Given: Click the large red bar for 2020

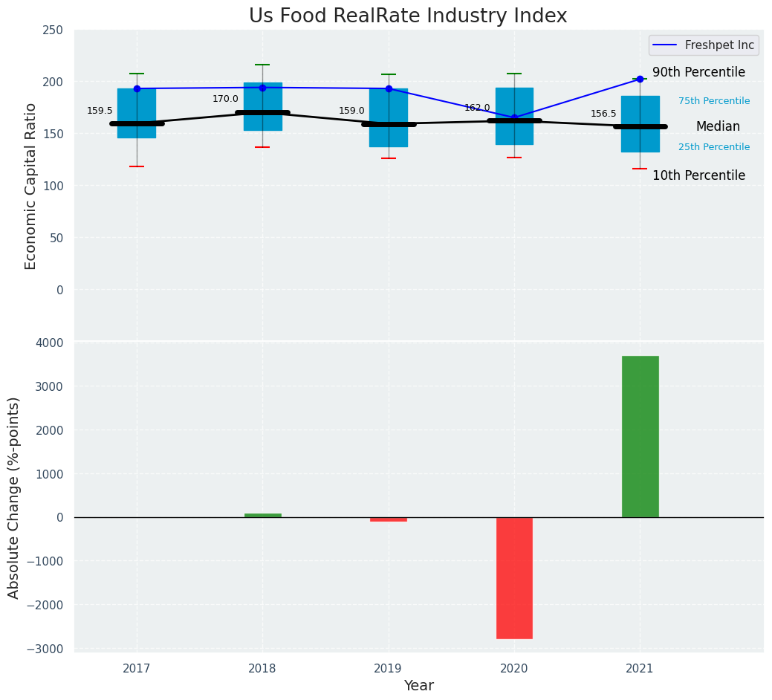Looking at the screenshot, I should pos(514,577).
